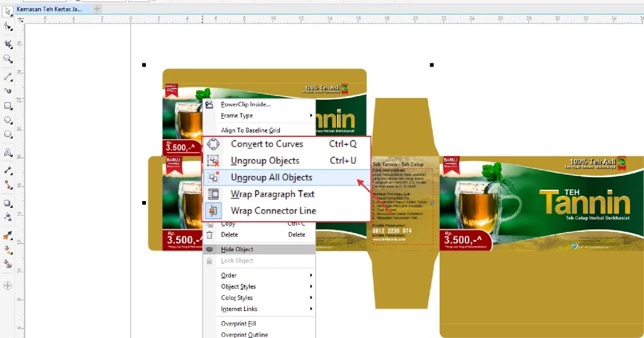Screen dimensions: 644x338
Task: Select the Pick tool in toolbox
Action: pyautogui.click(x=8, y=12)
